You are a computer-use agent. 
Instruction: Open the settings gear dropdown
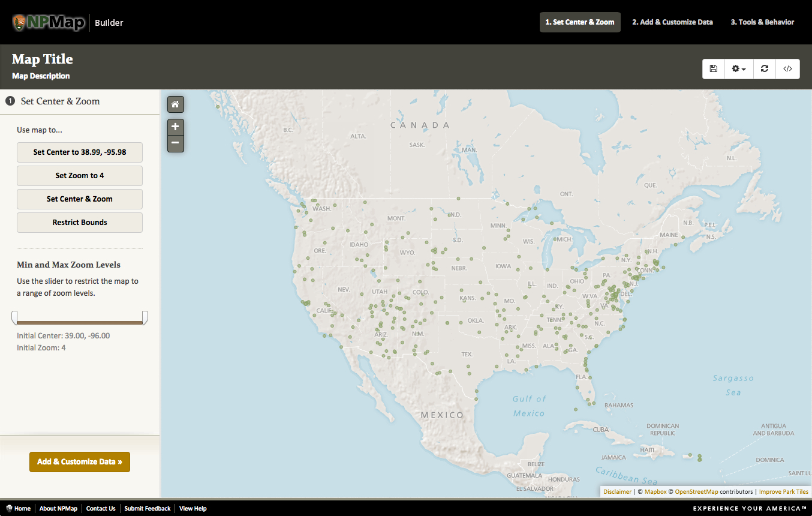point(739,68)
